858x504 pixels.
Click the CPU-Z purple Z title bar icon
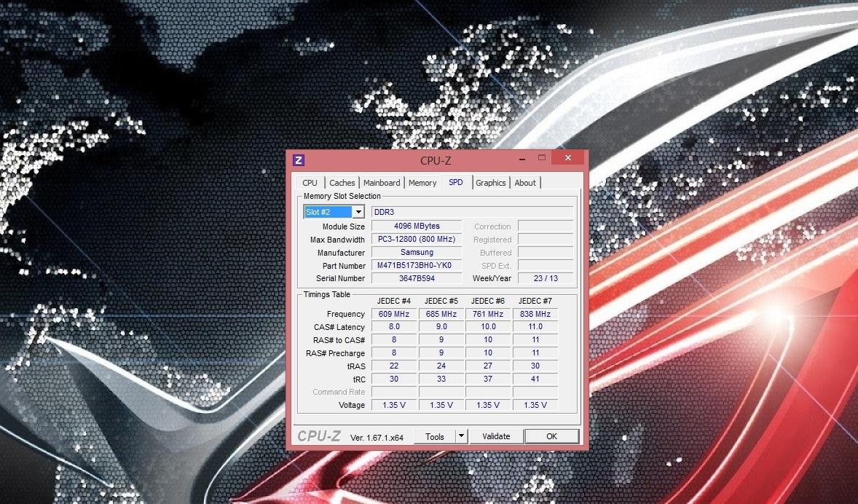pyautogui.click(x=298, y=160)
